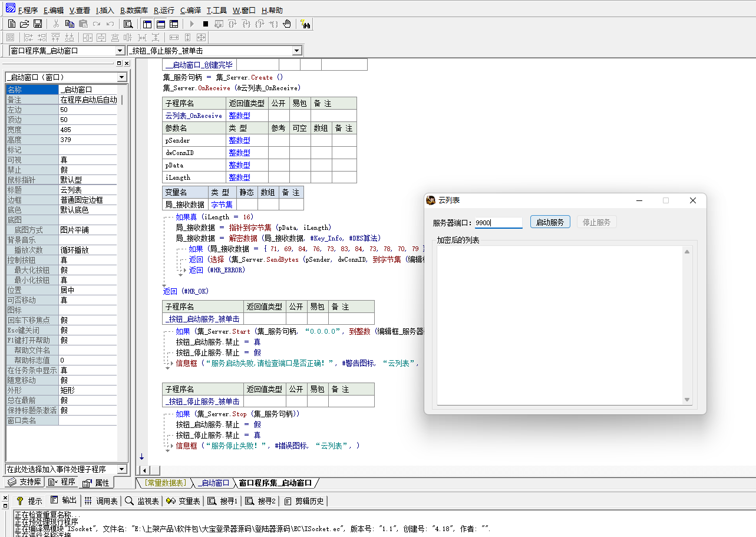Toggle the status-folder panel display toolbar button
Image resolution: width=756 pixels, height=537 pixels.
tap(160, 24)
